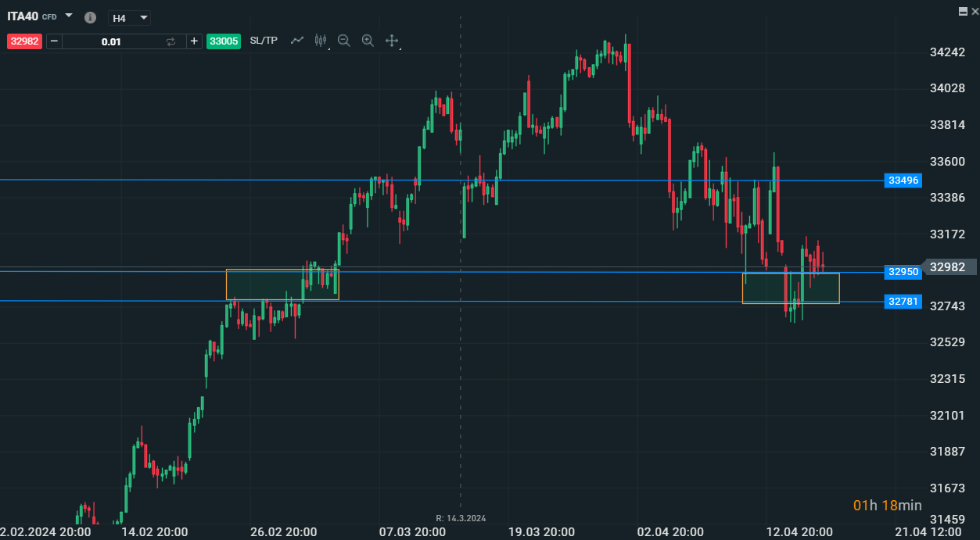Click the line chart indicators icon
980x540 pixels.
point(297,41)
